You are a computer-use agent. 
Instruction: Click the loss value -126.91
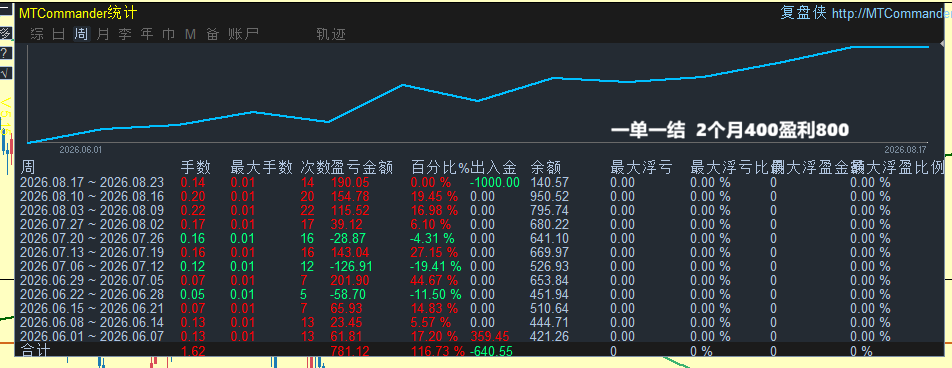click(x=350, y=266)
